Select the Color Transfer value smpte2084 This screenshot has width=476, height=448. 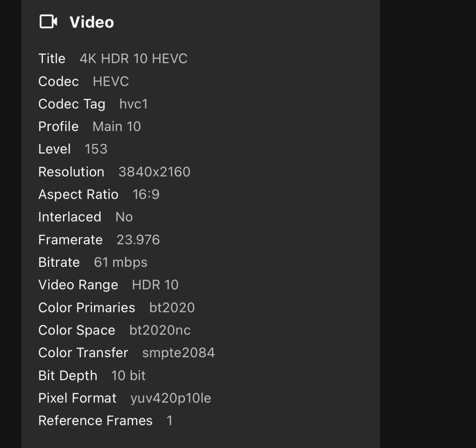178,353
